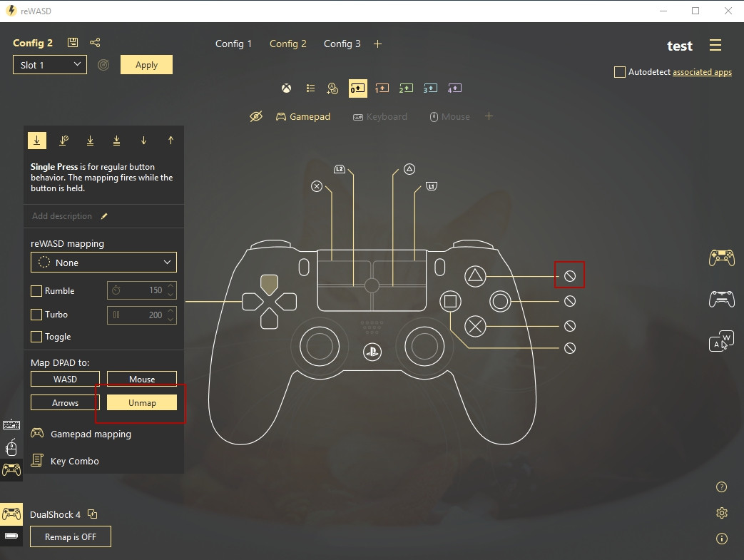The width and height of the screenshot is (744, 560).
Task: Map DPAD to WASD
Action: pos(65,380)
